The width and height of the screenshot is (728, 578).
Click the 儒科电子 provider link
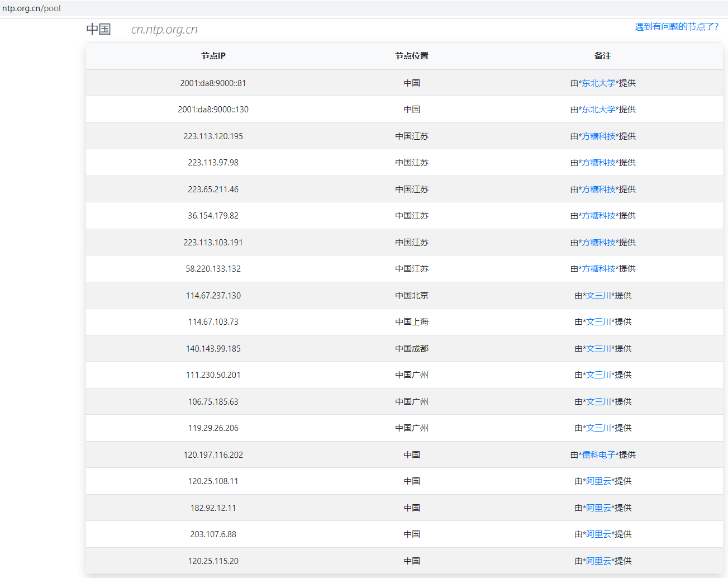(x=598, y=455)
